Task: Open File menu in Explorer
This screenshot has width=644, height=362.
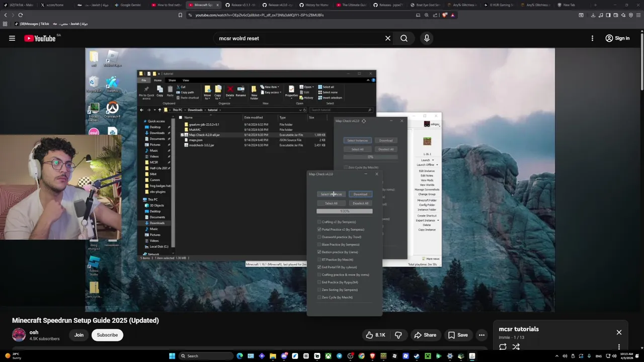Action: (143, 80)
